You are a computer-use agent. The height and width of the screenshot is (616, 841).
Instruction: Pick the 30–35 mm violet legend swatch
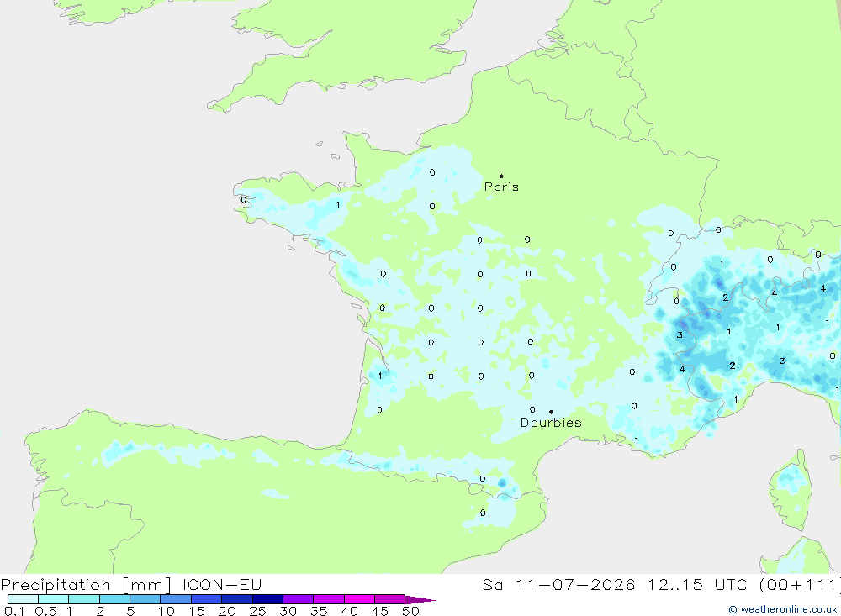[x=298, y=599]
